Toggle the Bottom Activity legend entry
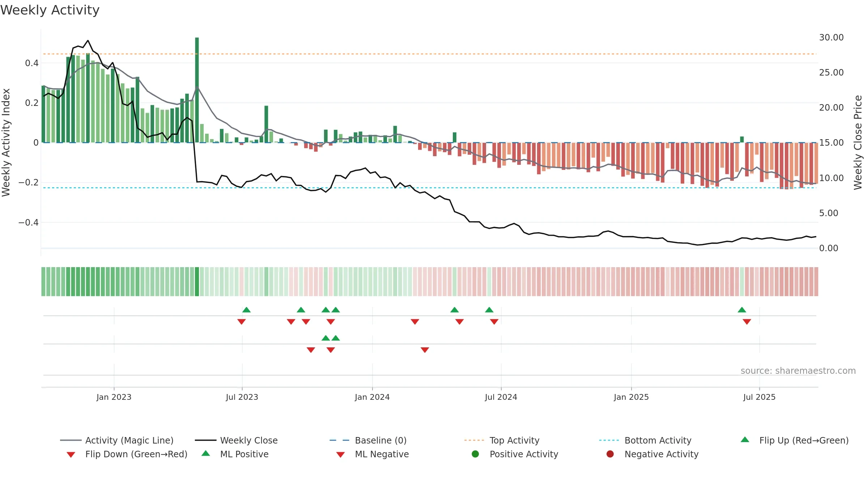This screenshot has height=488, width=868. point(645,440)
